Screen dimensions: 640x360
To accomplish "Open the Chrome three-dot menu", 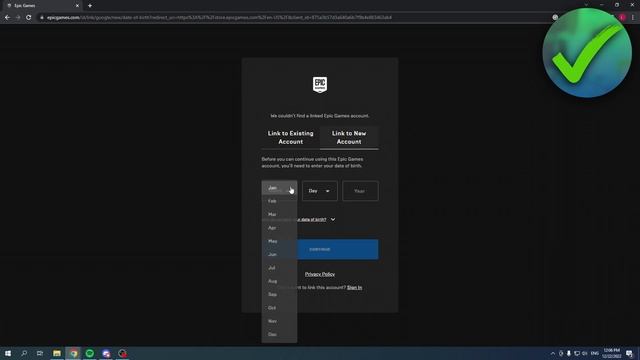I will point(633,18).
